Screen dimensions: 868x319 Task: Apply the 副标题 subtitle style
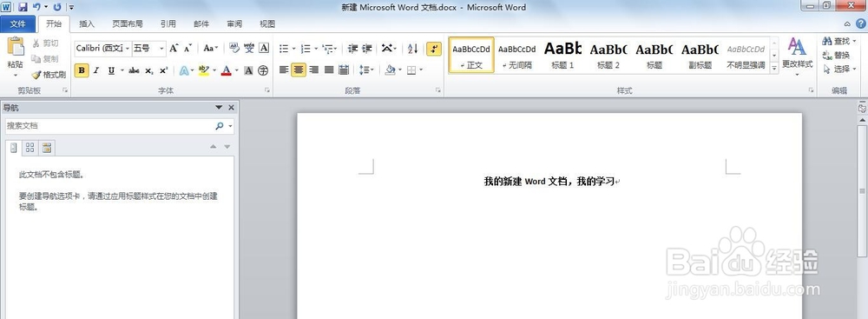pyautogui.click(x=700, y=55)
